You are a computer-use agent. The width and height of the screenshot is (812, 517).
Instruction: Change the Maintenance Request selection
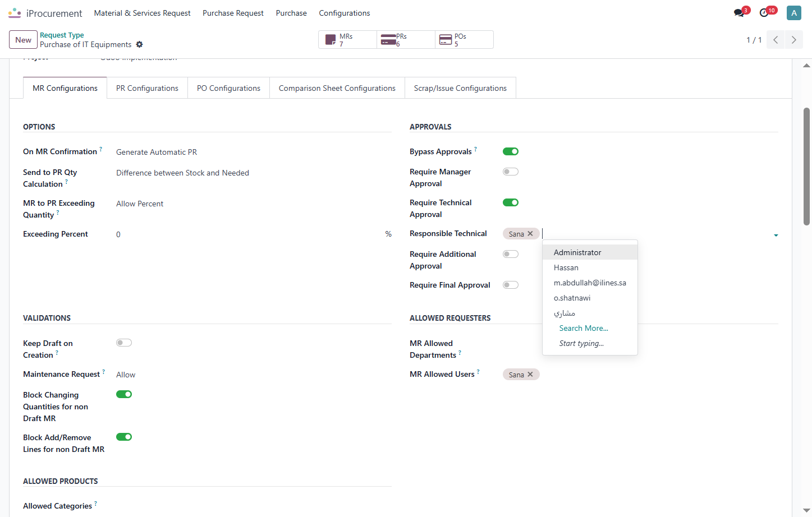[254, 375]
